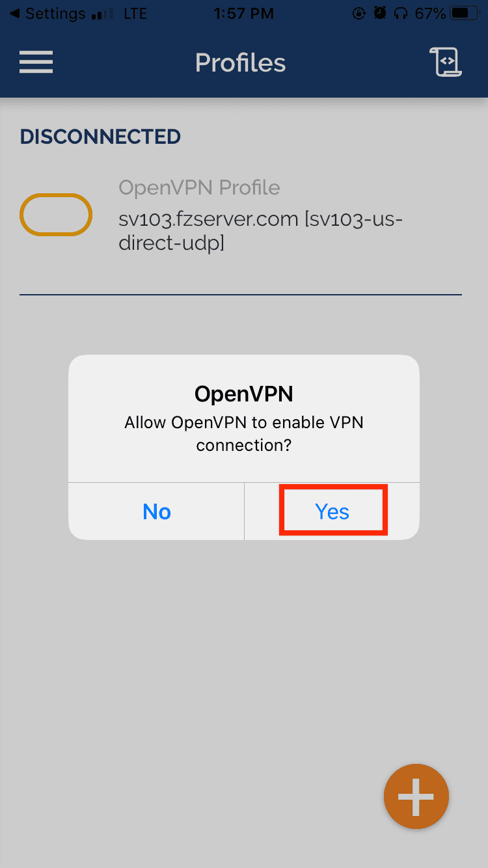488x868 pixels.
Task: Decline with No in the OpenVPN dialog
Action: (156, 511)
